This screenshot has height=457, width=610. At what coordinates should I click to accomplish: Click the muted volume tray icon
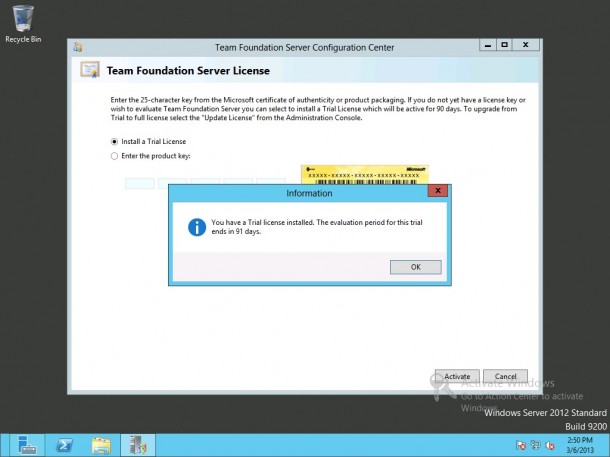click(x=550, y=445)
